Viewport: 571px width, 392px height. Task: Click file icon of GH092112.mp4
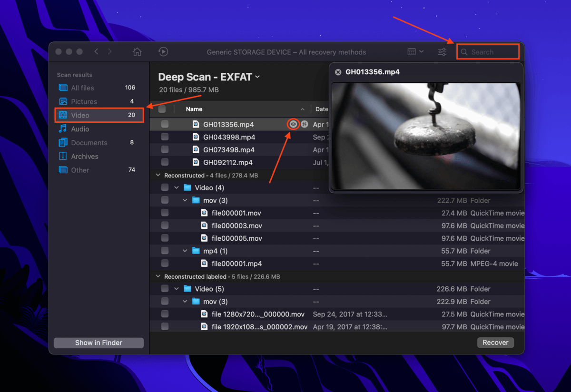point(196,162)
